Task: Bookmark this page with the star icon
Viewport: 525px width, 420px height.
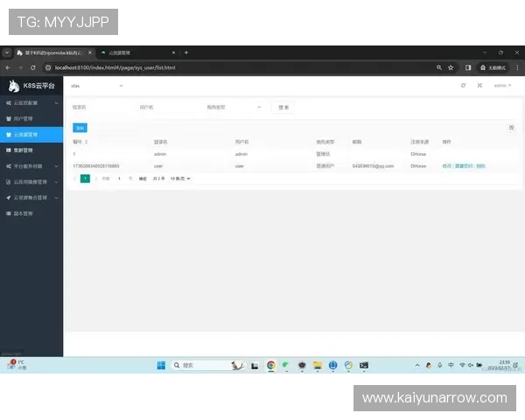Action: [x=451, y=67]
